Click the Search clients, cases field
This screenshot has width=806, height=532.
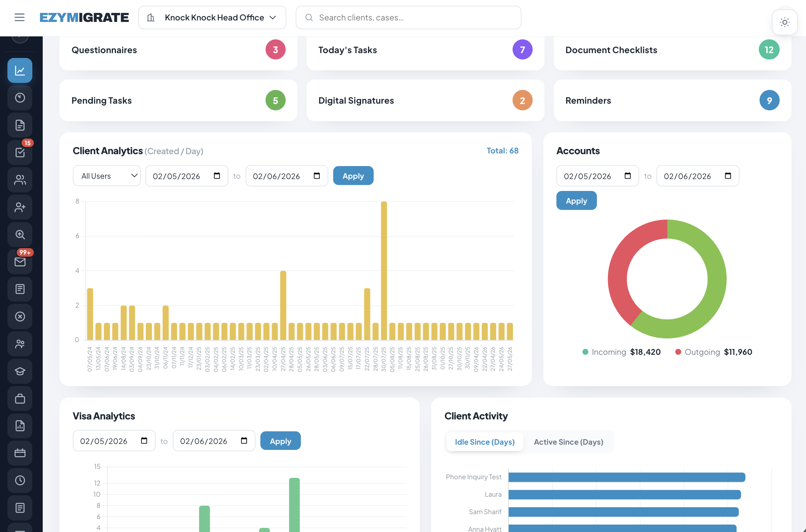(x=408, y=17)
